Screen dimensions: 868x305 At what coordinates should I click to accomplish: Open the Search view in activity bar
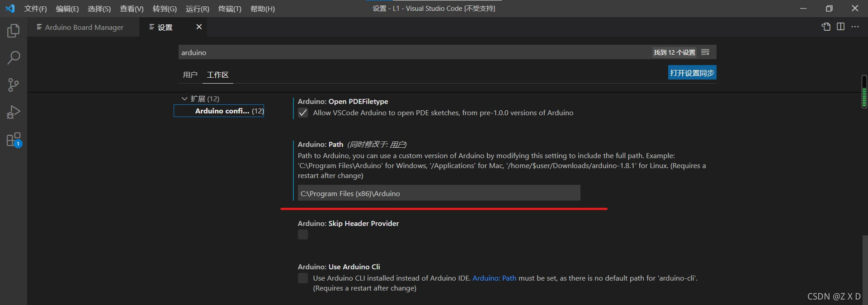(x=14, y=58)
